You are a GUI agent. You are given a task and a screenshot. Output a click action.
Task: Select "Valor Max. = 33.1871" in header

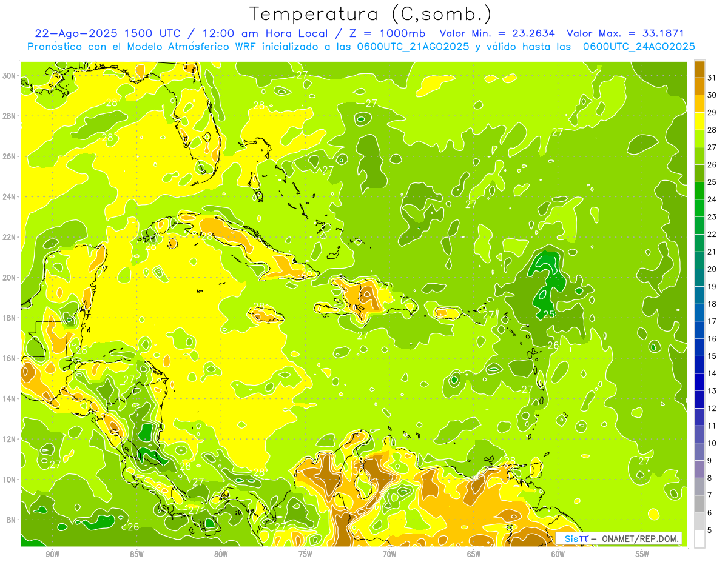click(x=625, y=33)
